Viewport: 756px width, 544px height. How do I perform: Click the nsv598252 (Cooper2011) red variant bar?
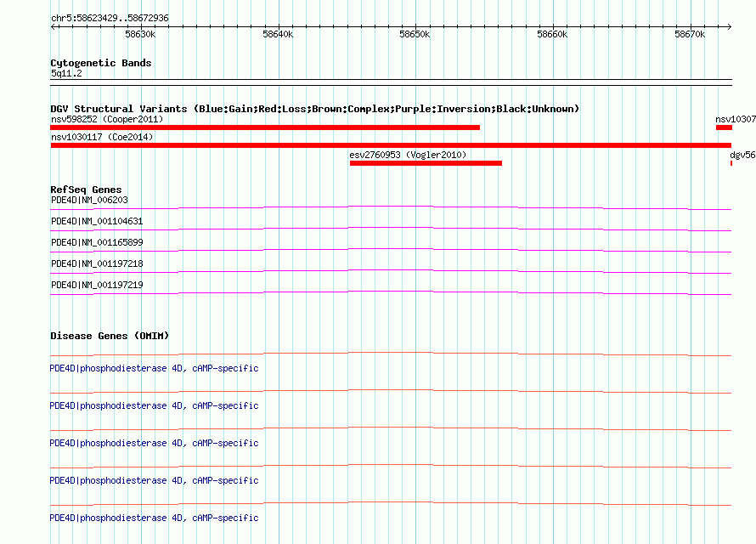(x=265, y=127)
